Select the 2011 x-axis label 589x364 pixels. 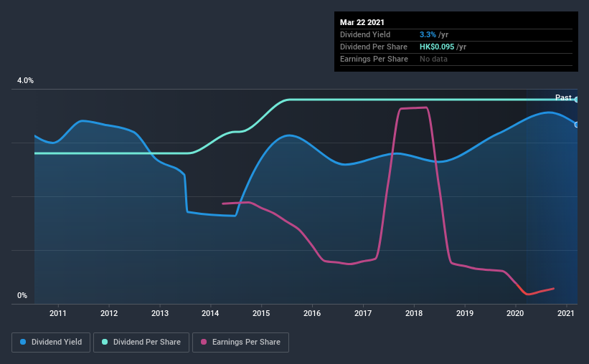click(x=58, y=313)
